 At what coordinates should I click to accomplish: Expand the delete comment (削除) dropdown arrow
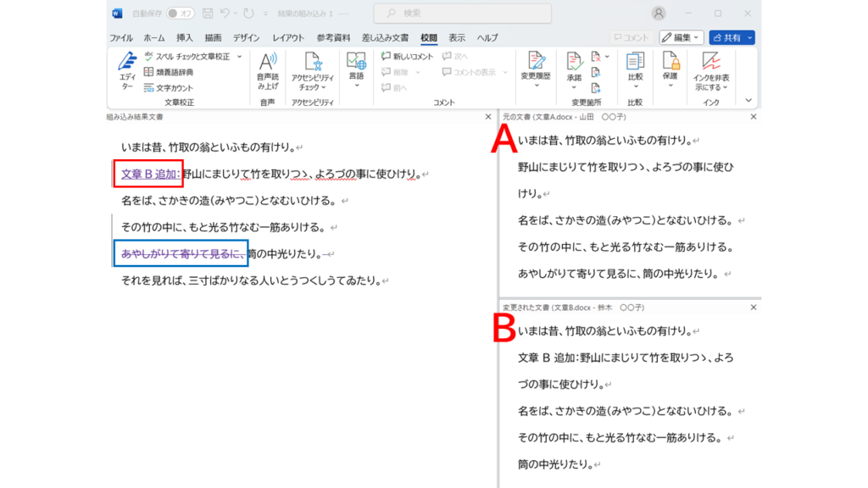pyautogui.click(x=418, y=72)
